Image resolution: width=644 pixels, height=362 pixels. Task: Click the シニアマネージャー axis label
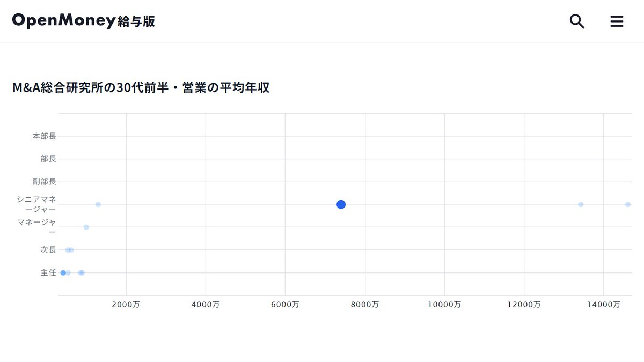click(36, 204)
